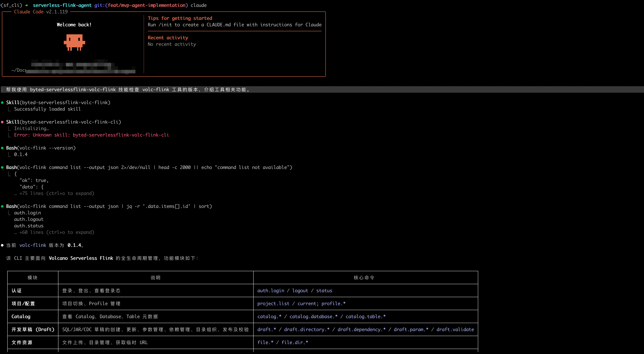This screenshot has height=354, width=644.
Task: Click the No recent activity text
Action: click(x=172, y=44)
